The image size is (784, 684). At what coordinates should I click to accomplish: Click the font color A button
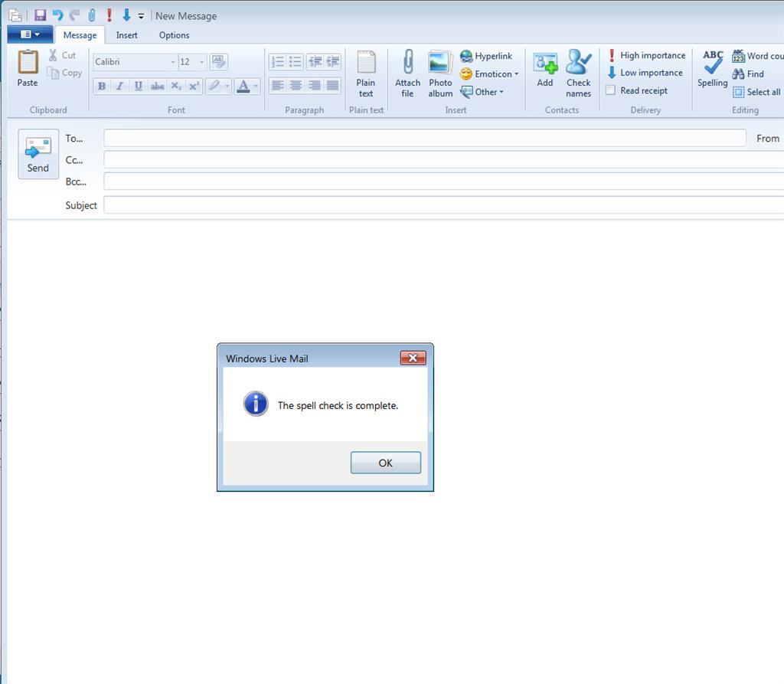tap(243, 86)
